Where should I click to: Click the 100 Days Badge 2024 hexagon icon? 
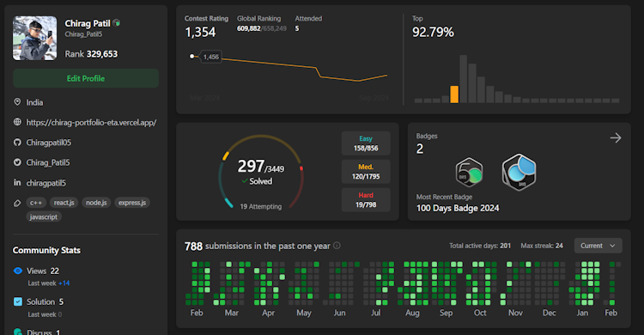(519, 172)
